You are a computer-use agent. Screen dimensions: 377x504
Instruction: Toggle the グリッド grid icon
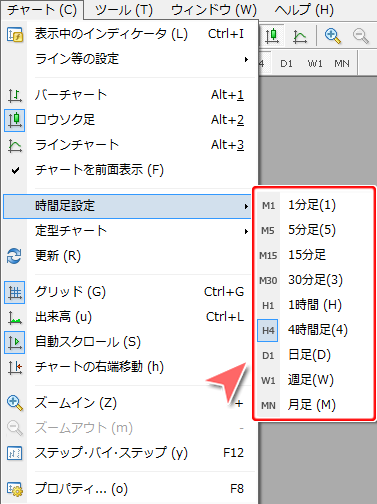(14, 293)
